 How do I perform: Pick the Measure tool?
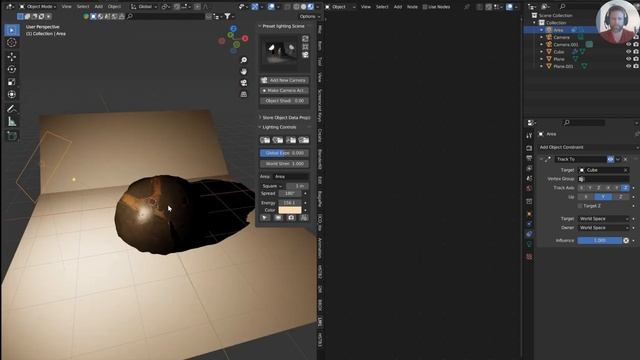pos(11,122)
